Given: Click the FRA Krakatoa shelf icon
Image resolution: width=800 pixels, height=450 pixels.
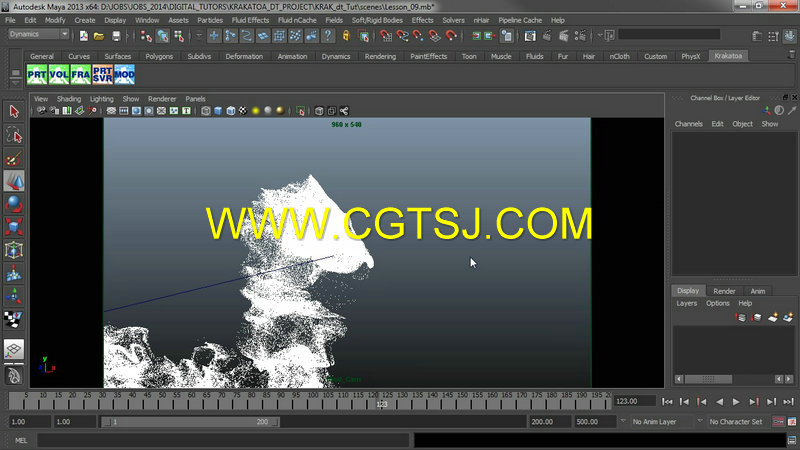Looking at the screenshot, I should 81,74.
